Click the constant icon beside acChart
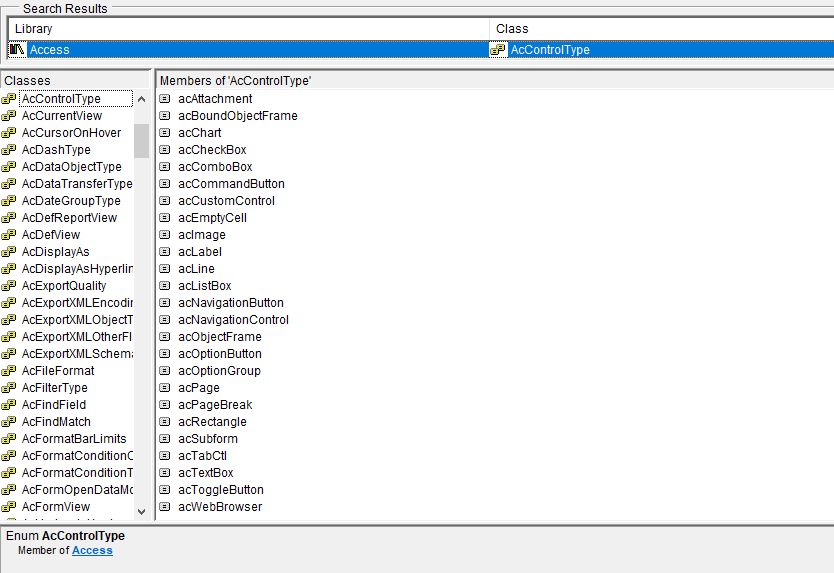 point(165,132)
